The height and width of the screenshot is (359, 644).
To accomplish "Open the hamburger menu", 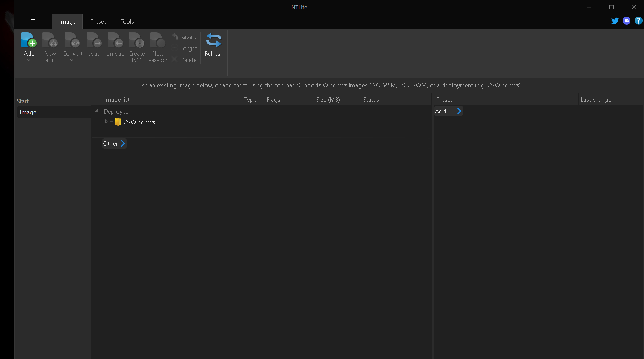I will tap(33, 21).
